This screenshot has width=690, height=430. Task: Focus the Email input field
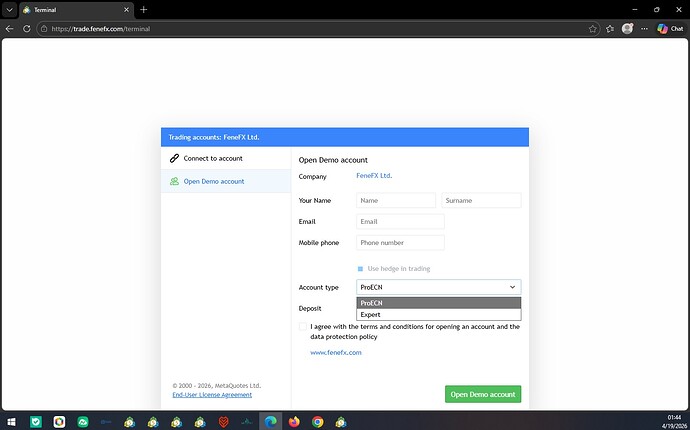(400, 221)
